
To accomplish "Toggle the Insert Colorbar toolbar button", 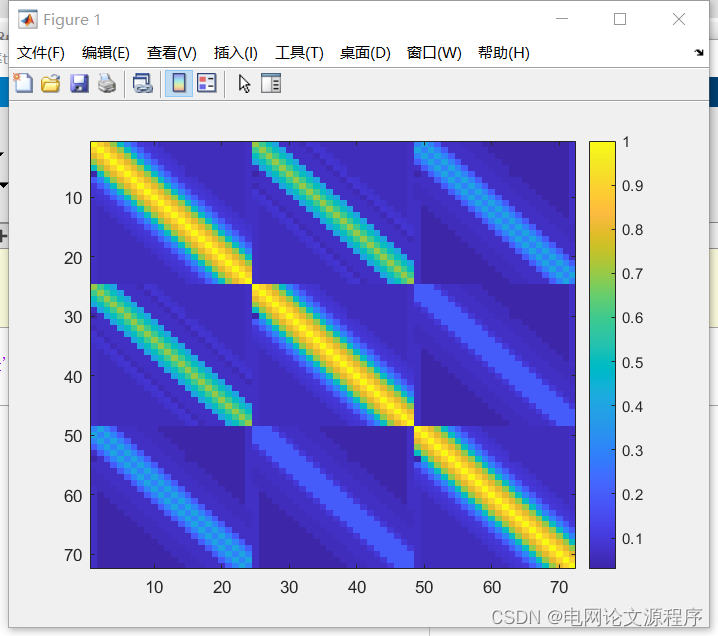I will 179,83.
